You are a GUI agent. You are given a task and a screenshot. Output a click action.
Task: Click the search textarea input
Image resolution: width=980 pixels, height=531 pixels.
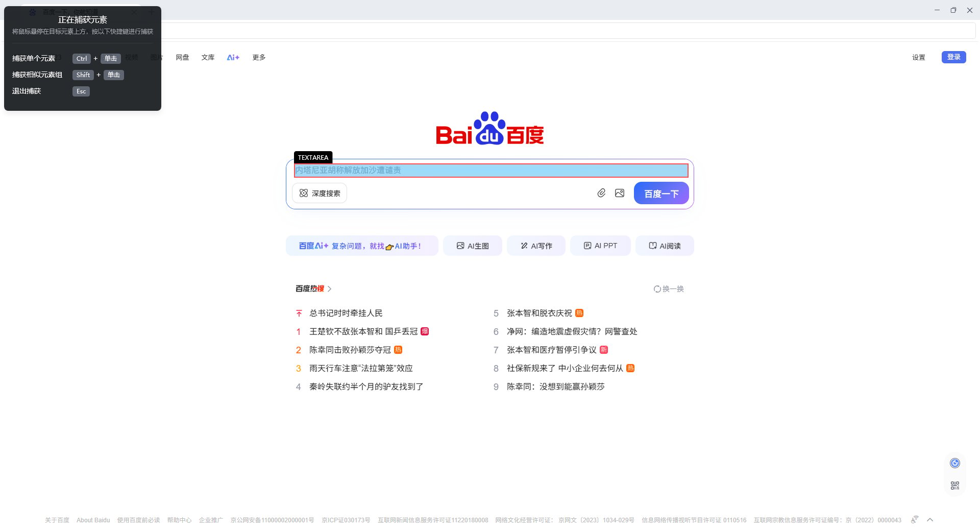click(x=491, y=171)
